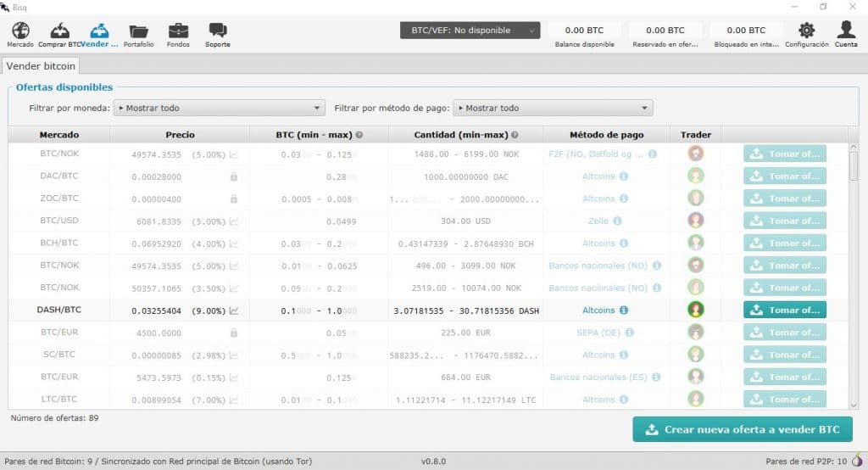Image resolution: width=868 pixels, height=470 pixels.
Task: Click info icon next to SEPA (DE)
Action: coord(630,333)
